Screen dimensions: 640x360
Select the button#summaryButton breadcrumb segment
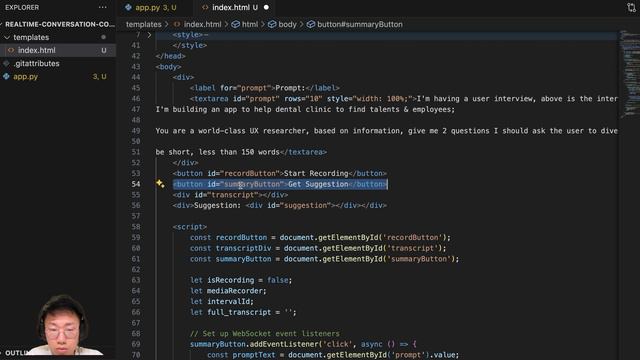[x=360, y=24]
